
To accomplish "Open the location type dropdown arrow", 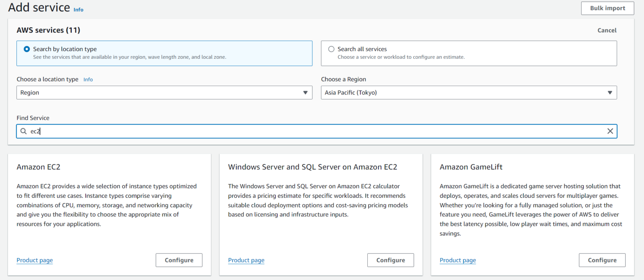I will [305, 92].
